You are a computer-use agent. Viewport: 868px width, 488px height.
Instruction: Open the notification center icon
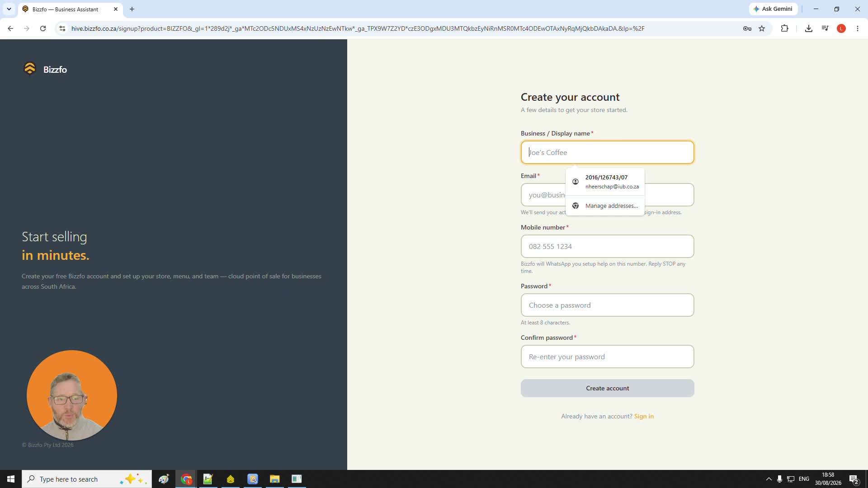point(854,479)
